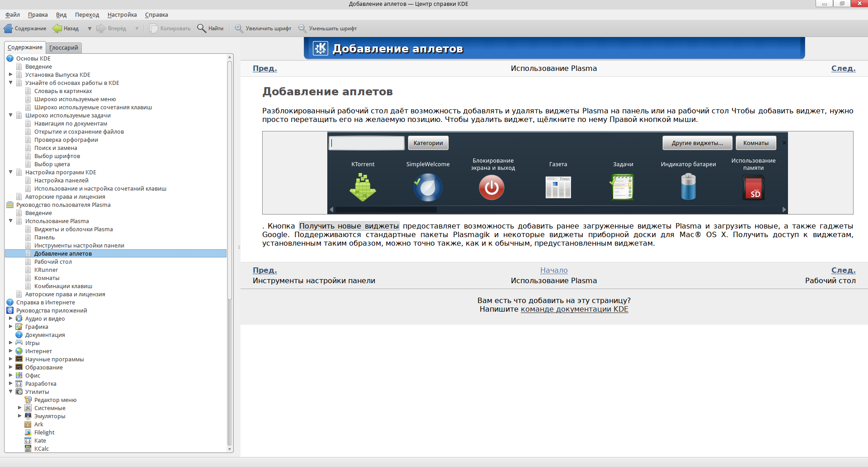868x467 pixels.
Task: Click the Ark archive icon
Action: 28,424
